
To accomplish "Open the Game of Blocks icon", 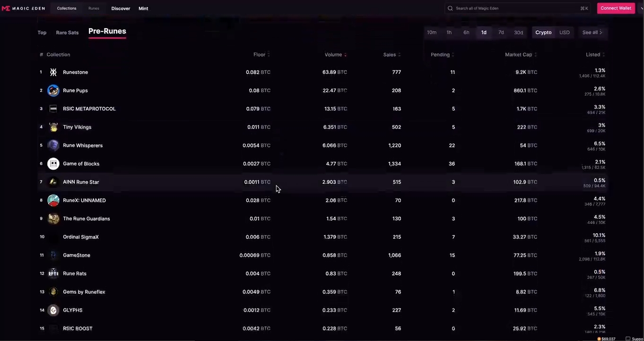I will (53, 164).
